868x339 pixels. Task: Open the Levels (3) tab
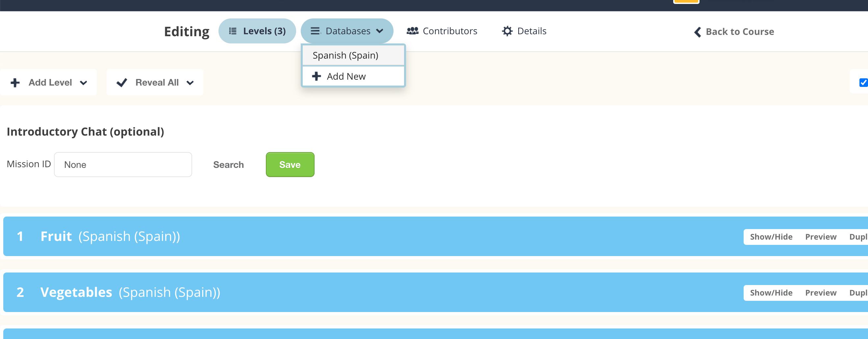[257, 31]
